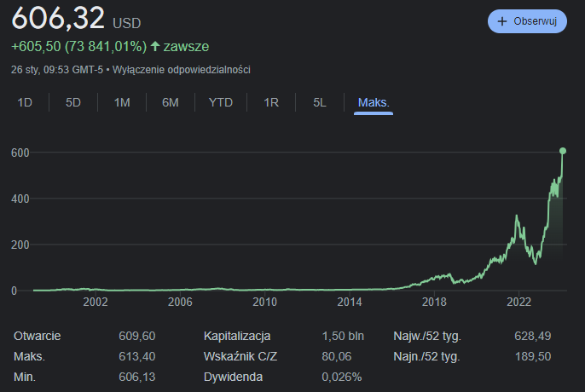Click the 606,32 current price value
585x392 pixels.
tap(58, 18)
